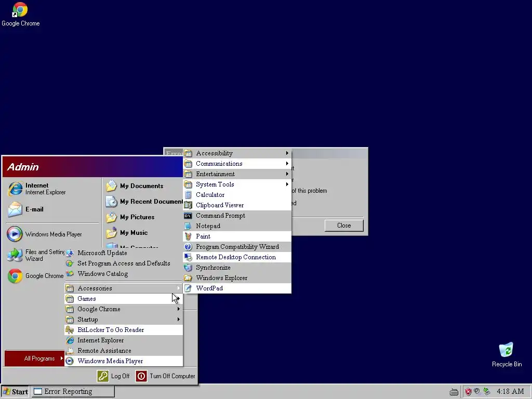Open the Games folder entry
Viewport: 532px width, 399px height.
(x=124, y=299)
